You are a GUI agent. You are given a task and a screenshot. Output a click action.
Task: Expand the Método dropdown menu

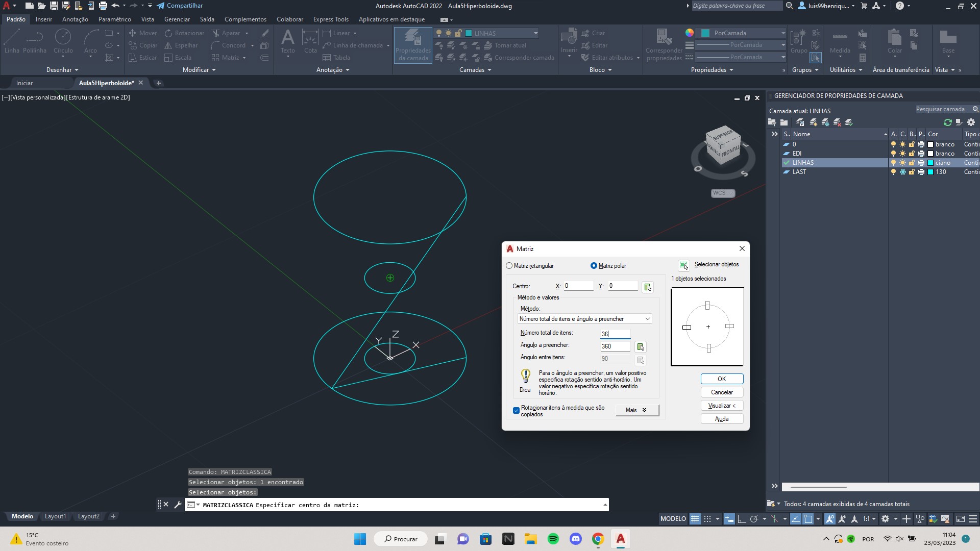click(648, 319)
